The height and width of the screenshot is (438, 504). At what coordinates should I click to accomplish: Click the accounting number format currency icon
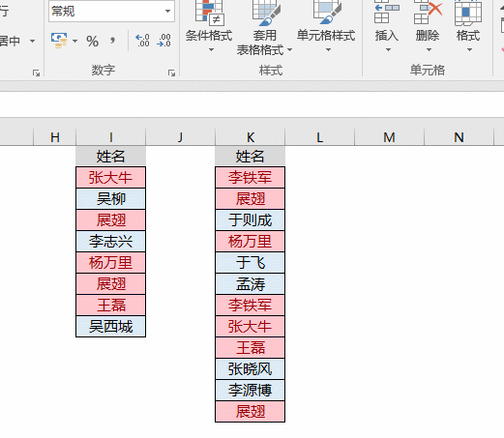(59, 41)
